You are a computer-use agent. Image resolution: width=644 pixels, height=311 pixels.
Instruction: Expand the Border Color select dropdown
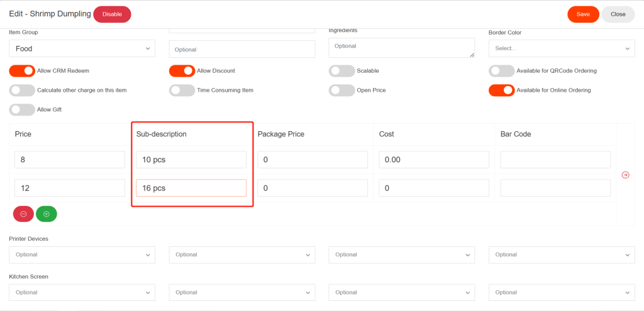(561, 48)
